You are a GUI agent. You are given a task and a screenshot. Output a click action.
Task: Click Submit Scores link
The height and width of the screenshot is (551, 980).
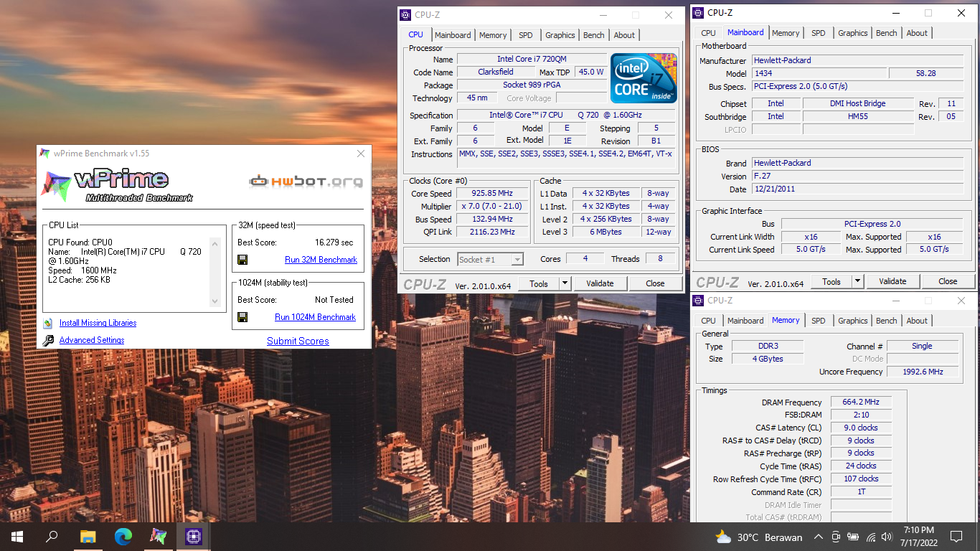pyautogui.click(x=298, y=342)
